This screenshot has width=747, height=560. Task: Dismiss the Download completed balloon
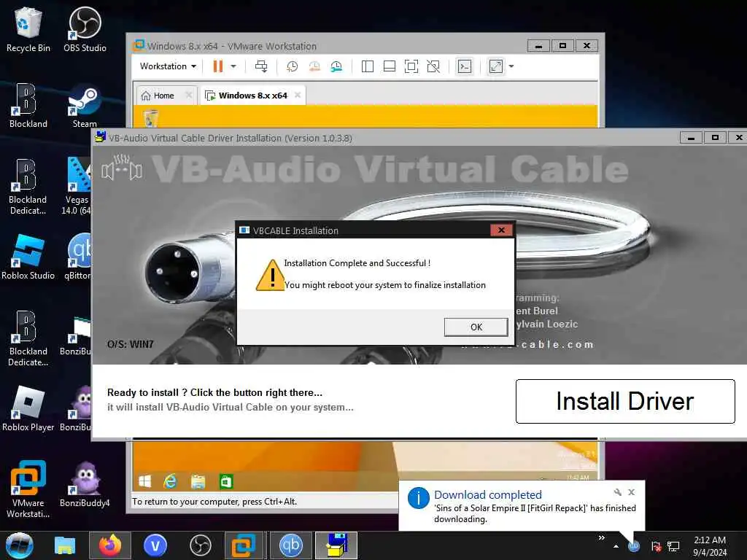[631, 492]
